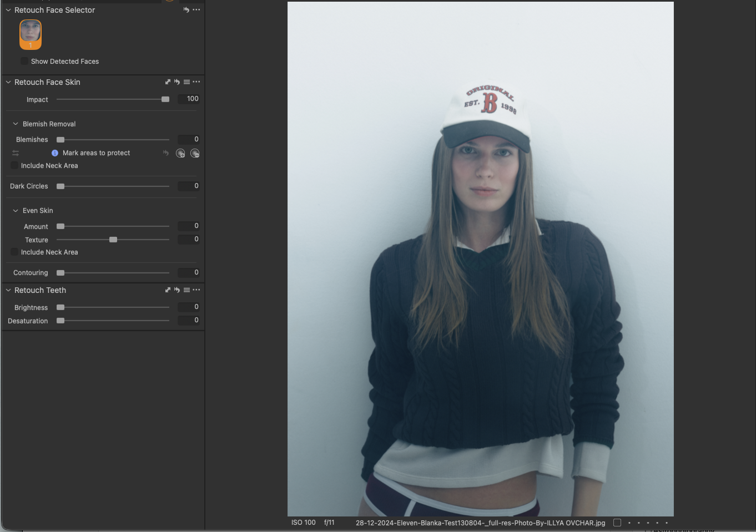The width and height of the screenshot is (756, 532).
Task: Open Retouch Face Skin presets list icon
Action: [x=187, y=82]
